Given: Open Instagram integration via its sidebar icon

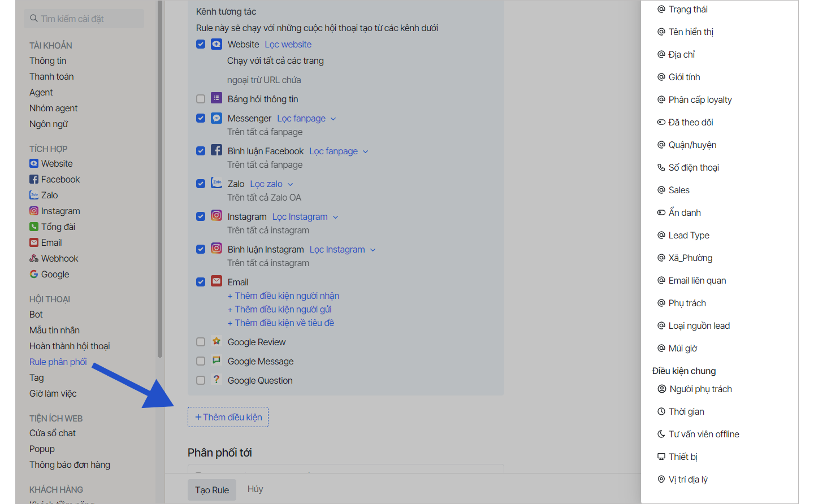Looking at the screenshot, I should (x=34, y=211).
